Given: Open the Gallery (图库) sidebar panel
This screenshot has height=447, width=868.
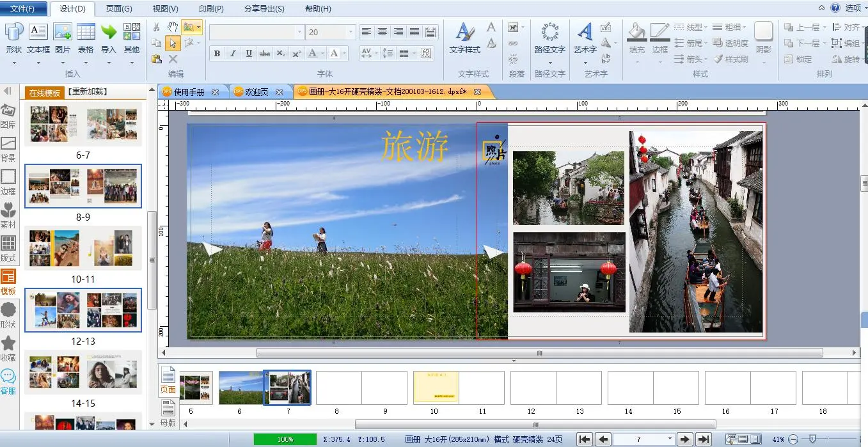Looking at the screenshot, I should [8, 117].
